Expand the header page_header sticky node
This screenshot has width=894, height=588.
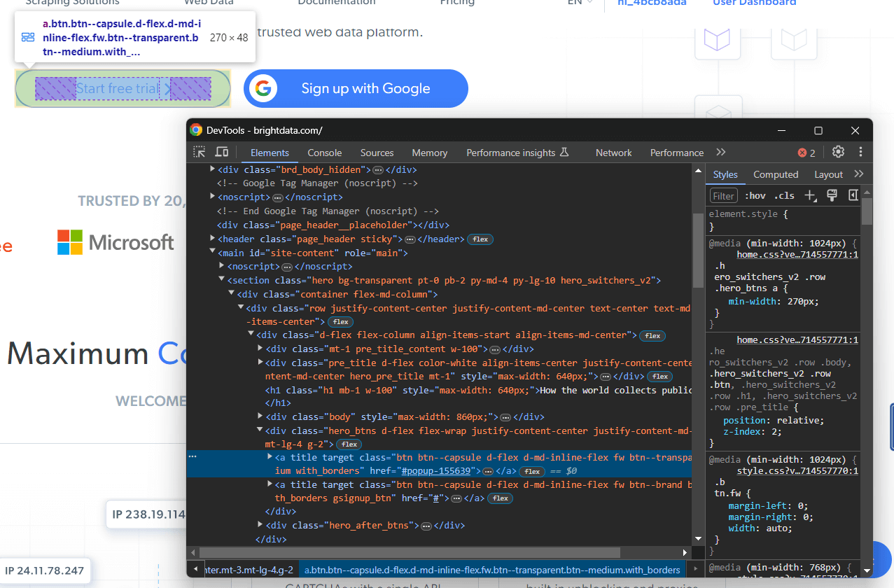click(x=213, y=239)
